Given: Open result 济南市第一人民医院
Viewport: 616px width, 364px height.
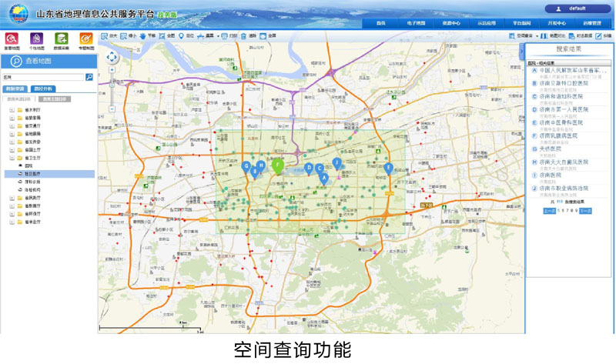Looking at the screenshot, I should [x=564, y=109].
